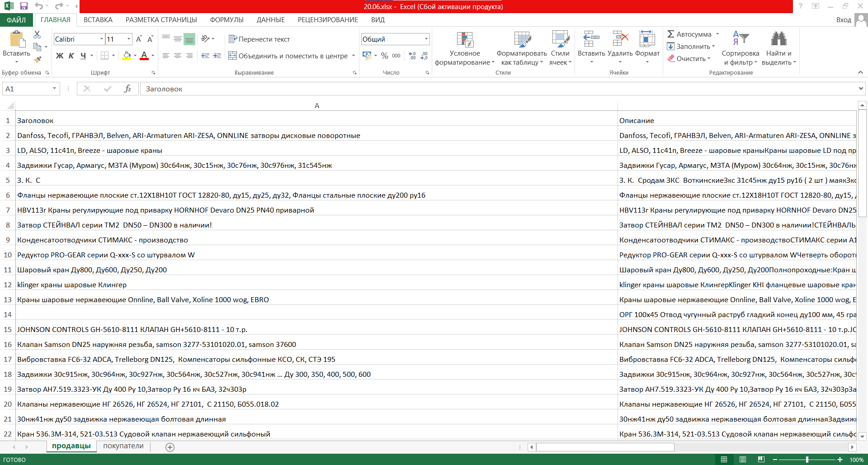Open Conditional Formatting icon menu
Viewport: 868px width, 465px height.
coord(465,39)
